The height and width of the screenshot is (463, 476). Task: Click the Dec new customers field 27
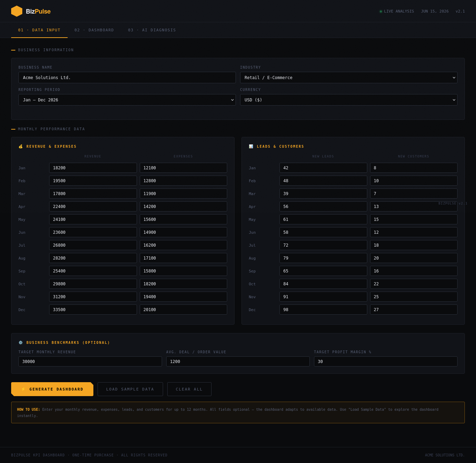pyautogui.click(x=414, y=310)
